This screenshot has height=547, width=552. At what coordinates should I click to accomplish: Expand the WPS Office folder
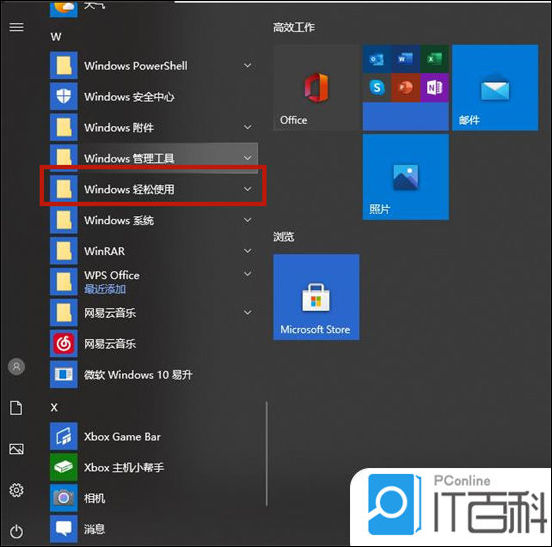pos(153,282)
